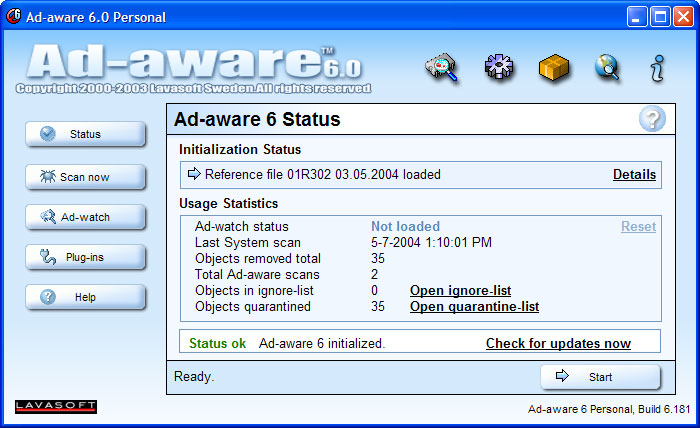Click the orange box plug-in icon

[x=554, y=67]
